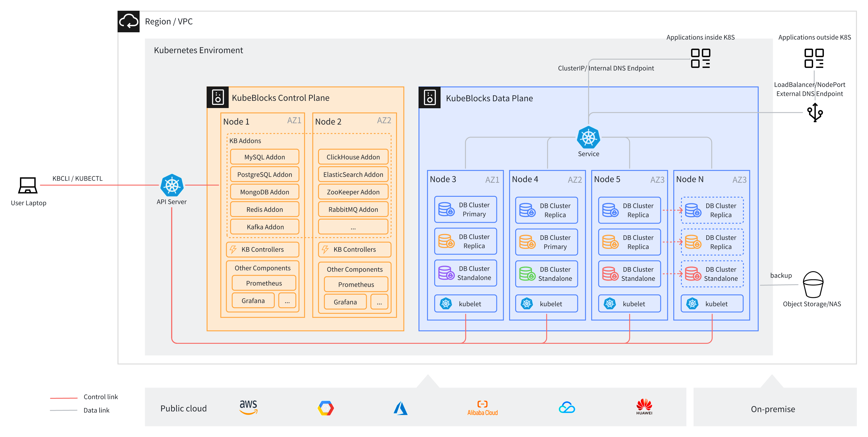868x437 pixels.
Task: Click Node 4 kubelet box
Action: 546,304
